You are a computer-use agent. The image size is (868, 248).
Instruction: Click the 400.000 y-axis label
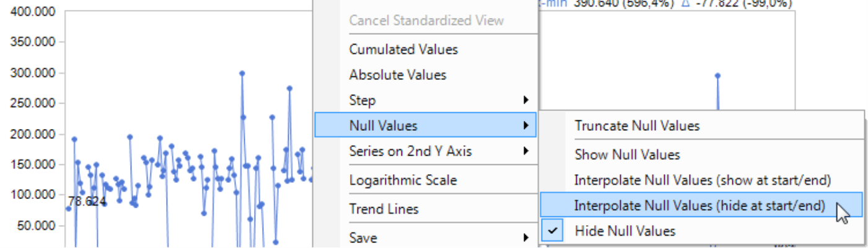pos(34,12)
